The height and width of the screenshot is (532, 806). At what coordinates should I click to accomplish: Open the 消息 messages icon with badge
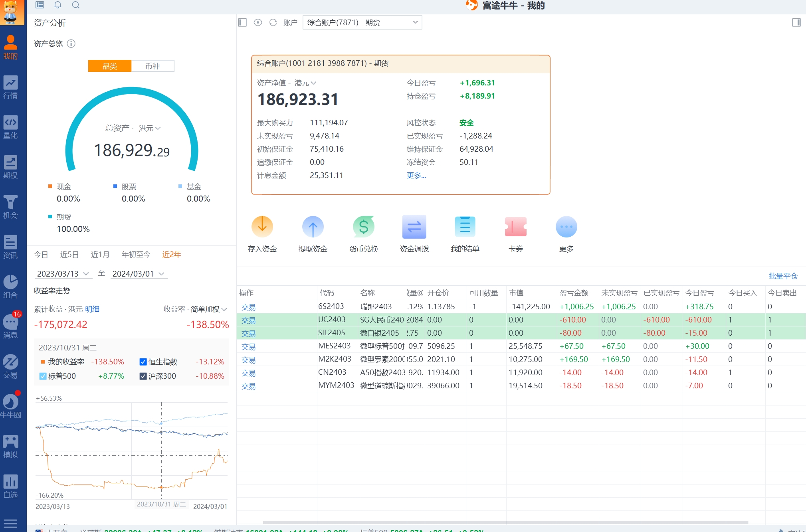[10, 326]
